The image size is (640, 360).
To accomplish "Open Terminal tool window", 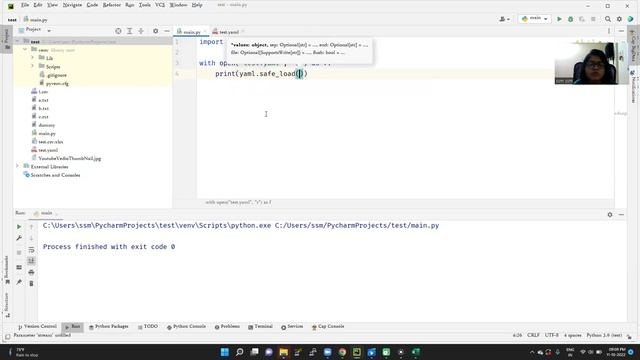I will point(260,327).
